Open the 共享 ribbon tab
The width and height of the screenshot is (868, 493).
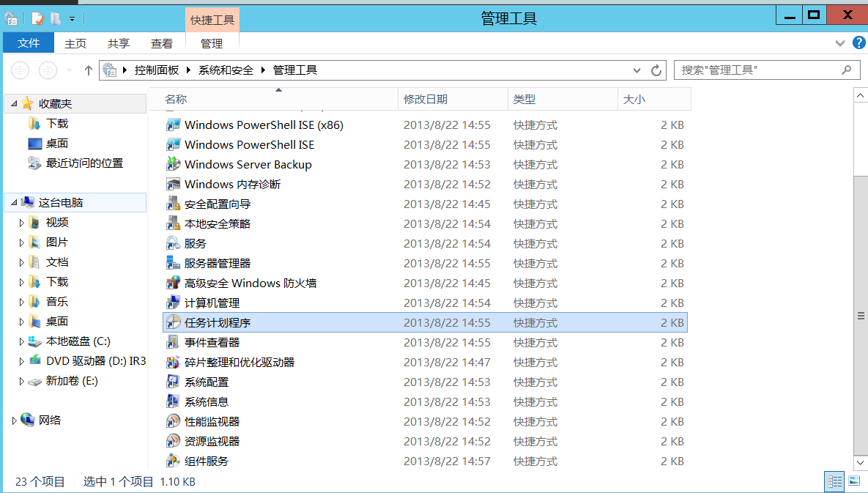[x=119, y=43]
